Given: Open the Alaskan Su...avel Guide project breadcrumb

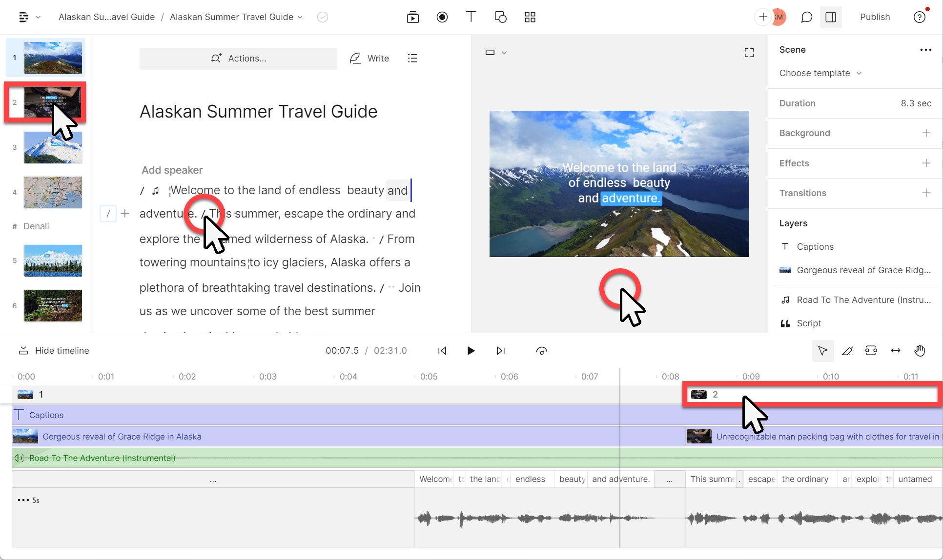Looking at the screenshot, I should (x=106, y=17).
